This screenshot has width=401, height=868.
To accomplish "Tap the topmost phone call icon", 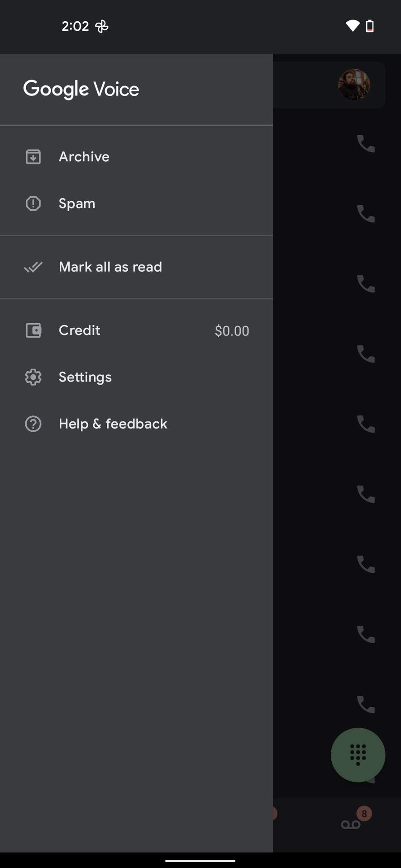I will (x=366, y=144).
